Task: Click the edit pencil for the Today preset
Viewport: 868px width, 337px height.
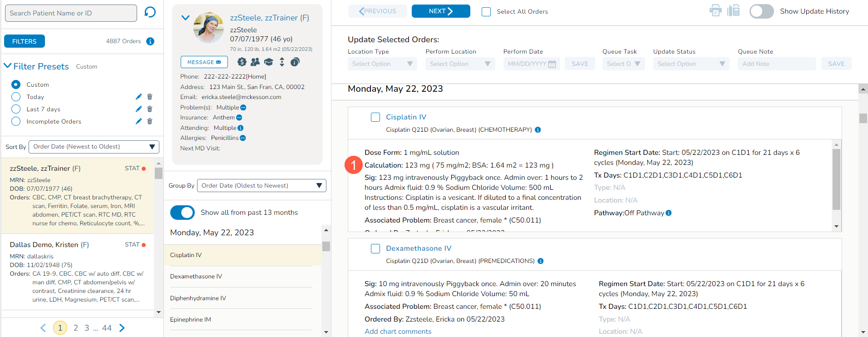Action: point(138,97)
